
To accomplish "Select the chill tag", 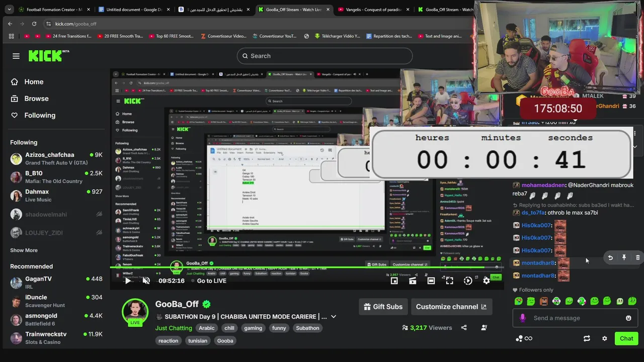I will (229, 328).
